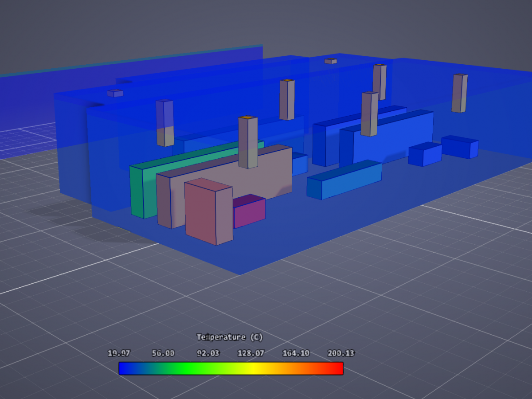
Task: Select the 19.97 minimum legend value
Action: 119,353
